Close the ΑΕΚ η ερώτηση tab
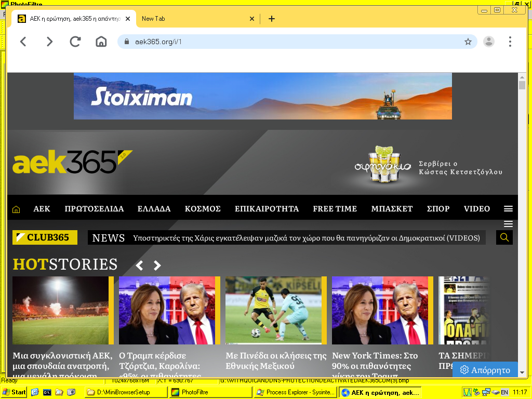Screen dimensions: 532x399 [128, 19]
